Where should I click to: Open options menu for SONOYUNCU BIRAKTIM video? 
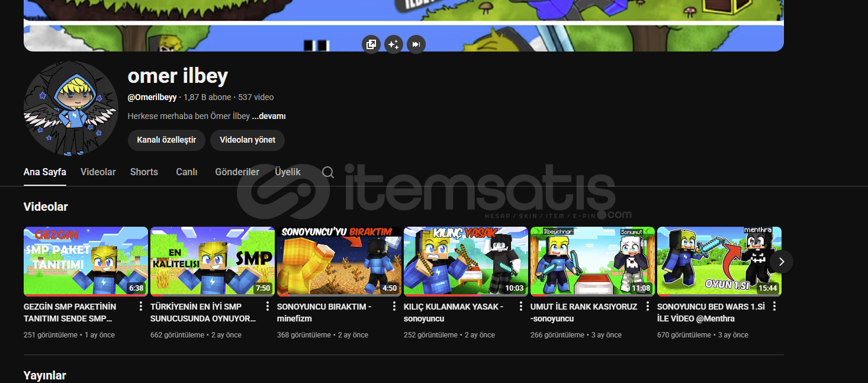pyautogui.click(x=394, y=307)
